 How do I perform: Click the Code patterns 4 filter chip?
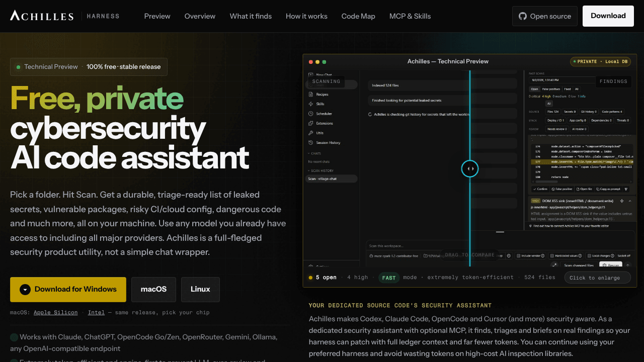[612, 112]
